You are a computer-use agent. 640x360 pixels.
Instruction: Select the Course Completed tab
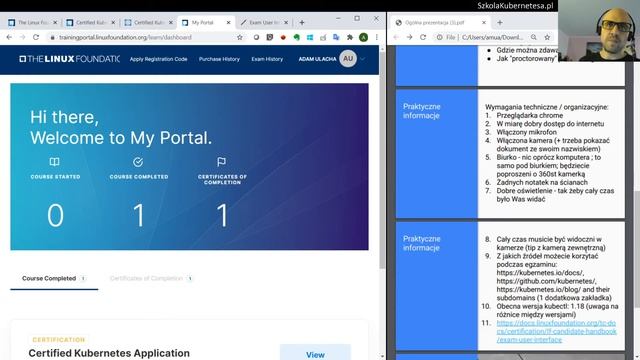click(x=54, y=278)
